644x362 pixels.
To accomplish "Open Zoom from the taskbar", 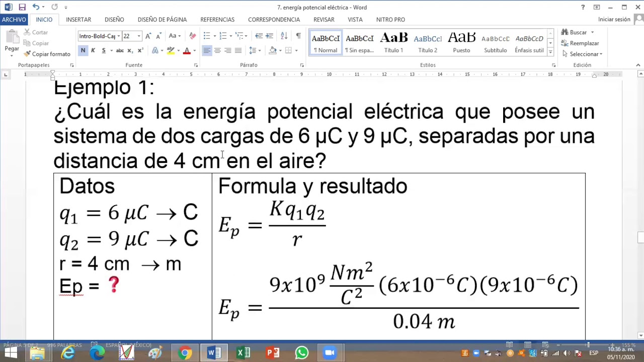I will click(330, 353).
